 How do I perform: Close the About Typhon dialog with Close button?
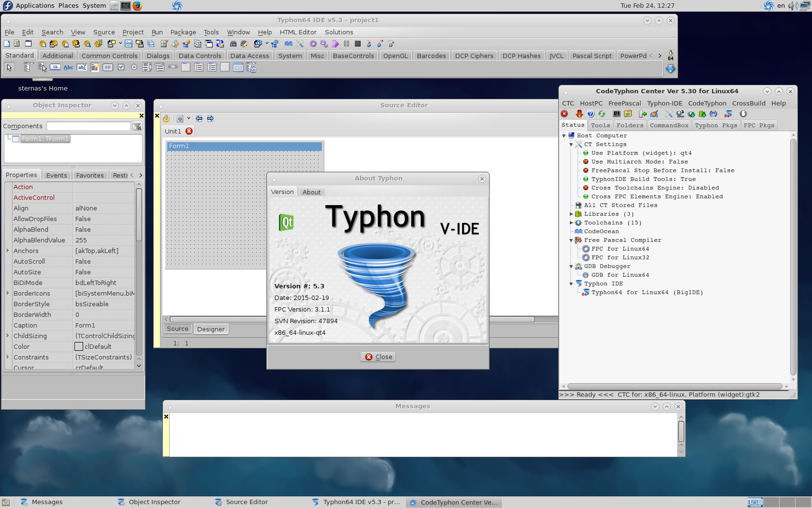tap(378, 357)
